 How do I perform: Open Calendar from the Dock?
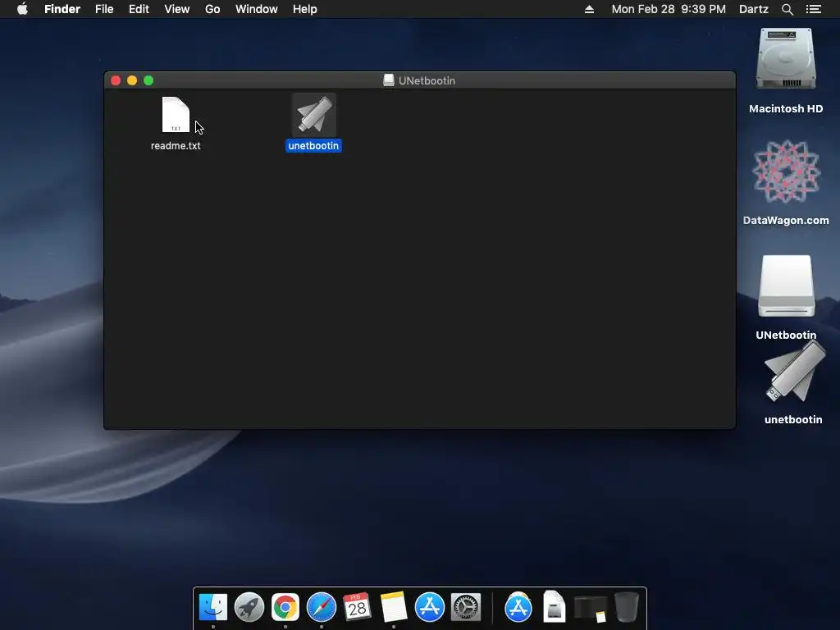coord(358,608)
